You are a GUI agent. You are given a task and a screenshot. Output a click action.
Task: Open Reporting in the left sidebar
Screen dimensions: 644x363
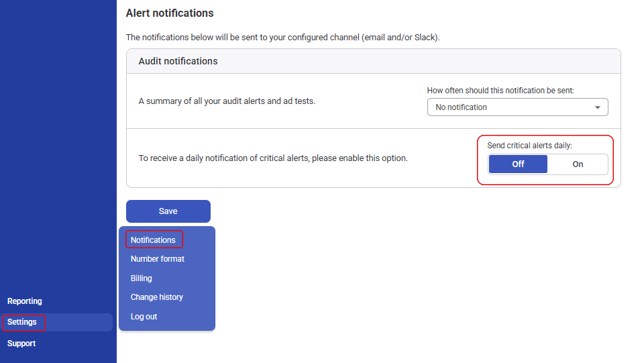[x=25, y=301]
